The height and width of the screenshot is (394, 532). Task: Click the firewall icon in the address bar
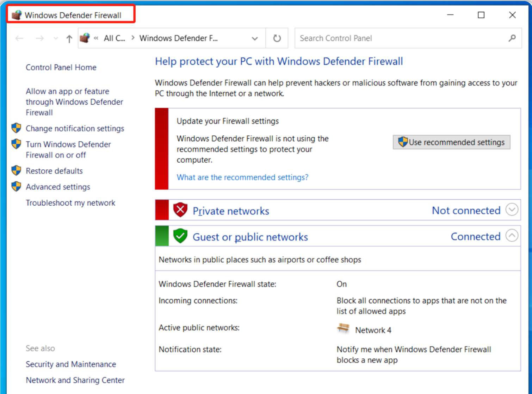[x=85, y=38]
